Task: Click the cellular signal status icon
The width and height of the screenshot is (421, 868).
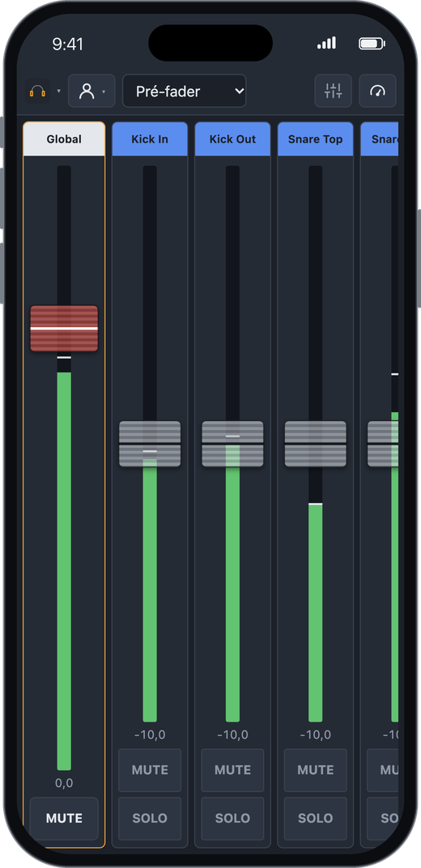Action: tap(326, 43)
